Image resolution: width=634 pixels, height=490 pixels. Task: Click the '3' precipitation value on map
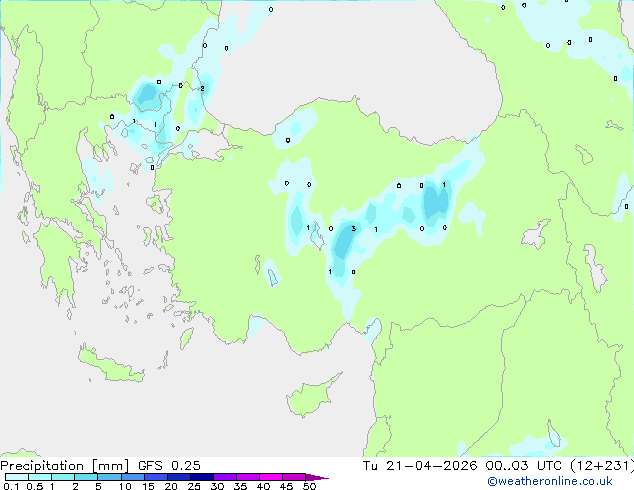pos(354,229)
